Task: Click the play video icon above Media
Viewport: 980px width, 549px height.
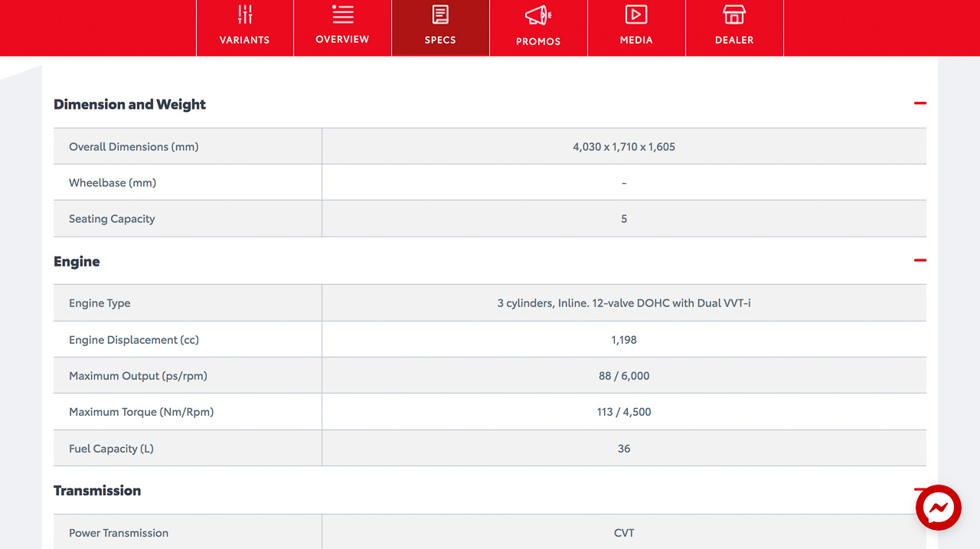Action: pyautogui.click(x=636, y=15)
